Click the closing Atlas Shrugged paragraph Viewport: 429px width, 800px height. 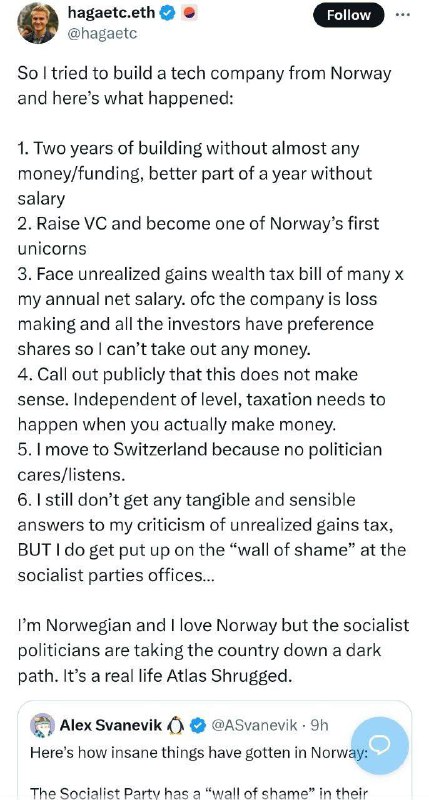pyautogui.click(x=213, y=651)
